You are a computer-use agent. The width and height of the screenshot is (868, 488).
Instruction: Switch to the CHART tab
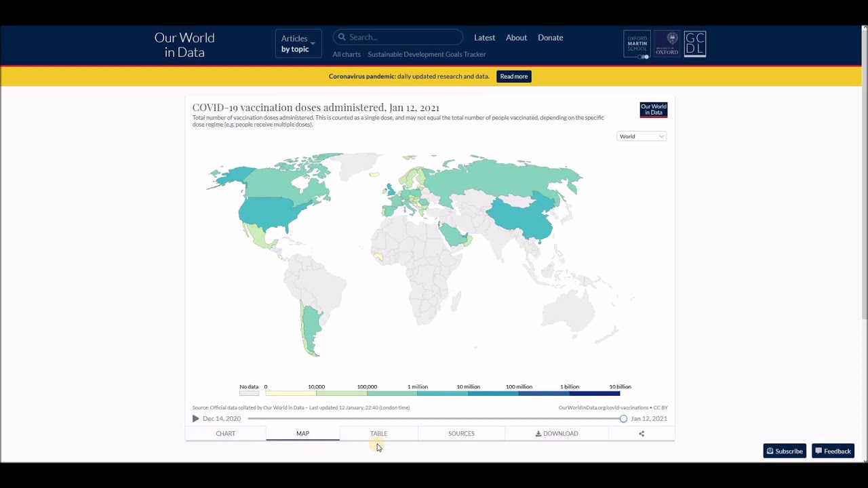[225, 434]
